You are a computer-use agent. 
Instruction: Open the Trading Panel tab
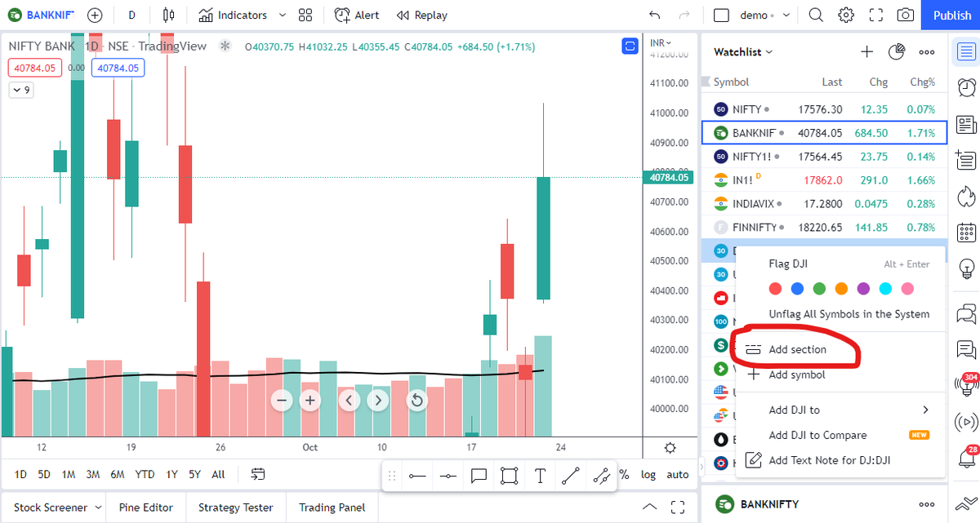[x=332, y=507]
